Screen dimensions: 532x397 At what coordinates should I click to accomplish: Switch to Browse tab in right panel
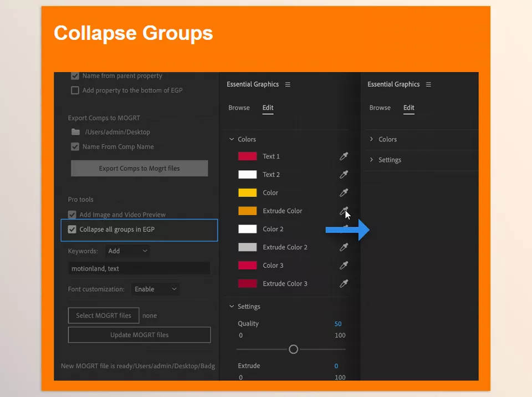coord(380,108)
